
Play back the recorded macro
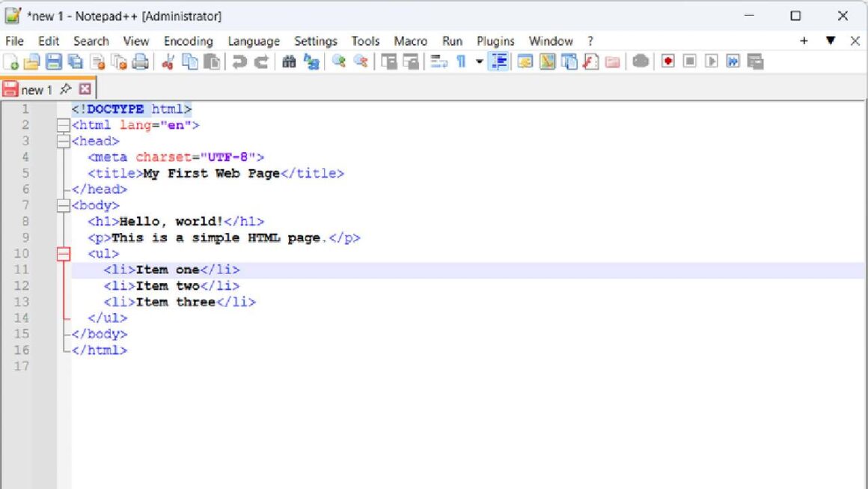(712, 61)
